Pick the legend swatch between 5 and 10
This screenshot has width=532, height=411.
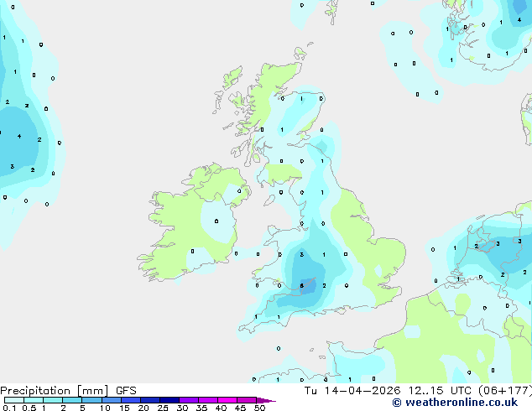click(91, 400)
